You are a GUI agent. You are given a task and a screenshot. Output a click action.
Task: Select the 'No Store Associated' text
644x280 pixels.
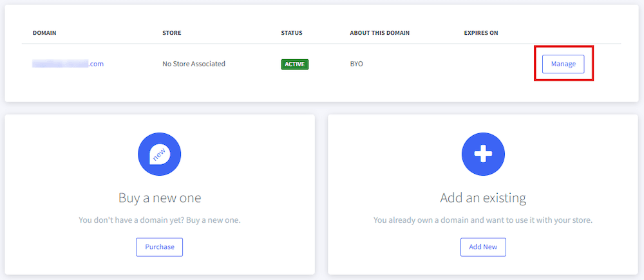point(194,64)
